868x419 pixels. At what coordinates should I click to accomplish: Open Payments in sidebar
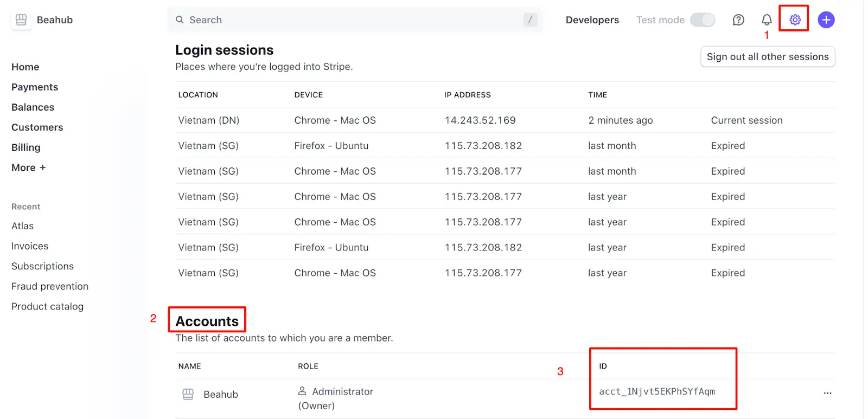(35, 87)
